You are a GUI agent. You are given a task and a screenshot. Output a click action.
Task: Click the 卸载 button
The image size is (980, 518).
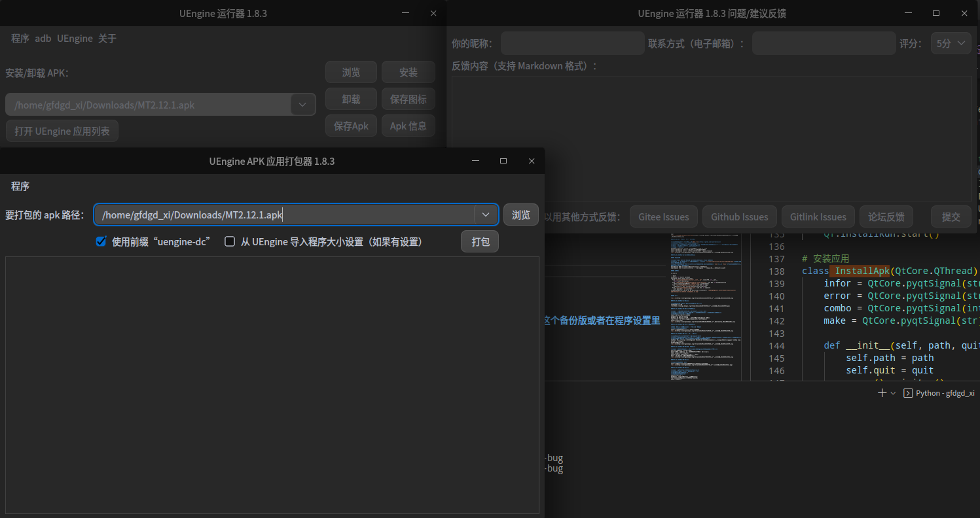tap(351, 99)
